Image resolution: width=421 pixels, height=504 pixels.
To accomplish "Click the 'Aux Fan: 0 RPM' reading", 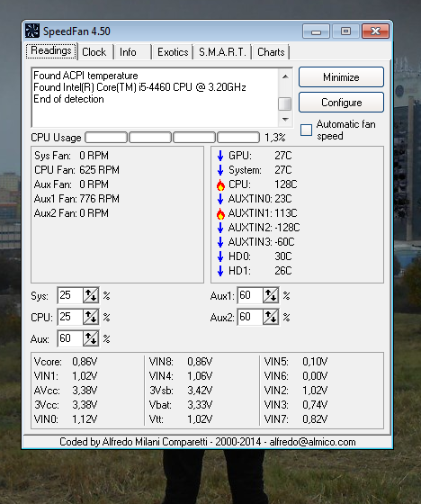I will (71, 184).
